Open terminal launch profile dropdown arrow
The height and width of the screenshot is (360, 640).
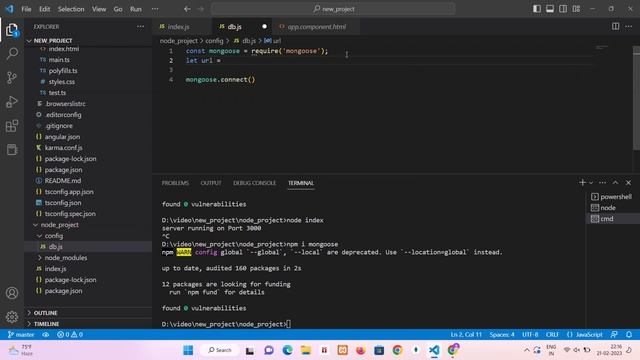tap(591, 183)
